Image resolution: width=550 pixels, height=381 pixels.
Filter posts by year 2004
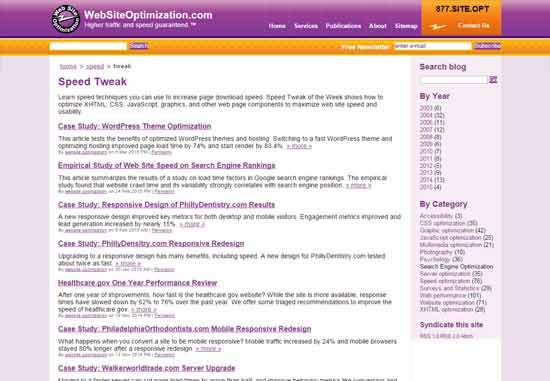click(x=432, y=115)
